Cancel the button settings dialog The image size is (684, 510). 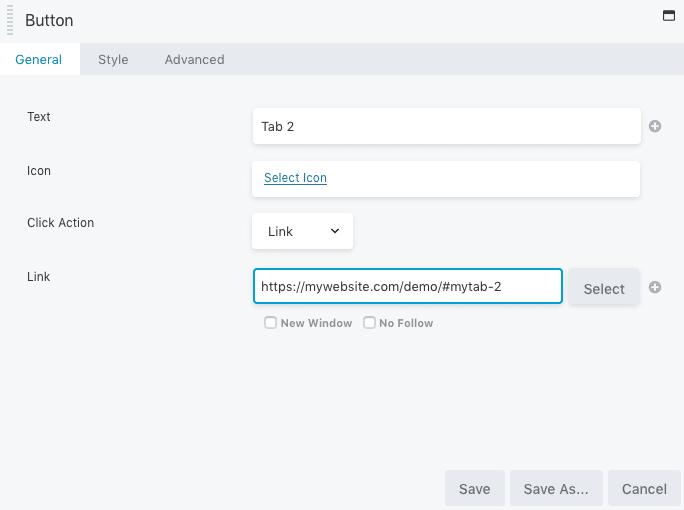644,489
